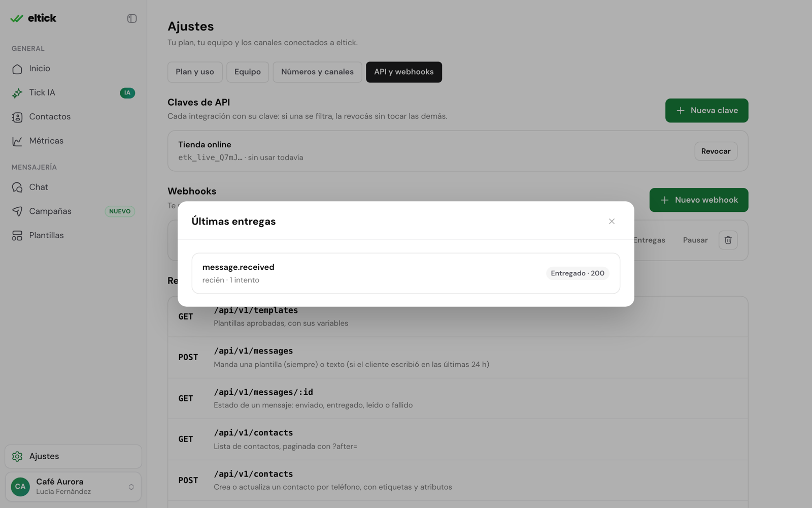Close the Últimas entregas dialog
The width and height of the screenshot is (812, 508).
pos(612,221)
